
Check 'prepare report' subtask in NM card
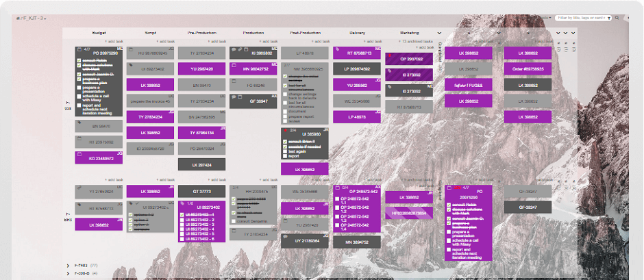coord(284,116)
